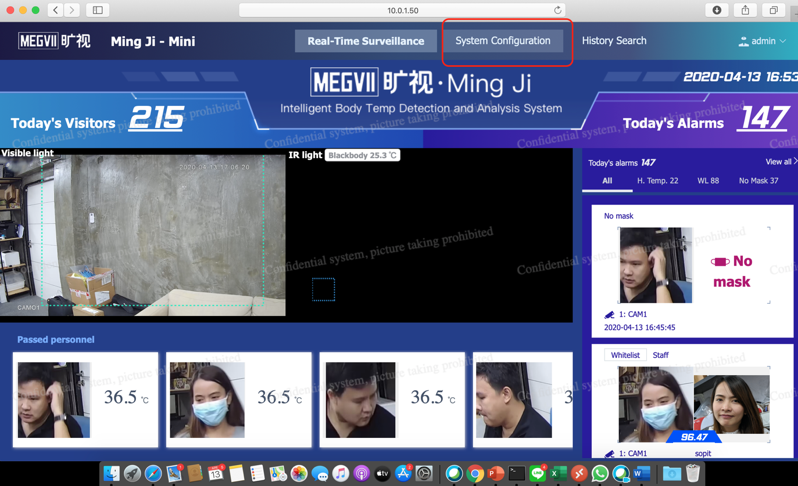Click the 1: CAM1 2020-04-13 16:45:45 label

pos(640,321)
